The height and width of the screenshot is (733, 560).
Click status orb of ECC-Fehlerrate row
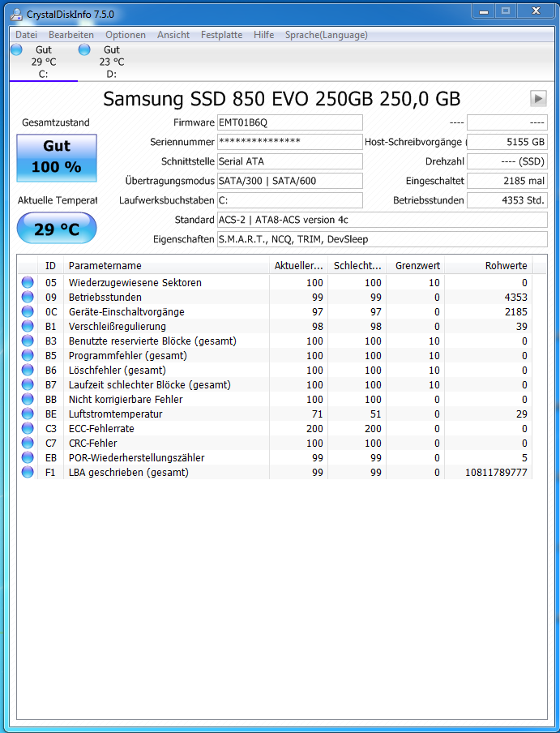pos(28,428)
